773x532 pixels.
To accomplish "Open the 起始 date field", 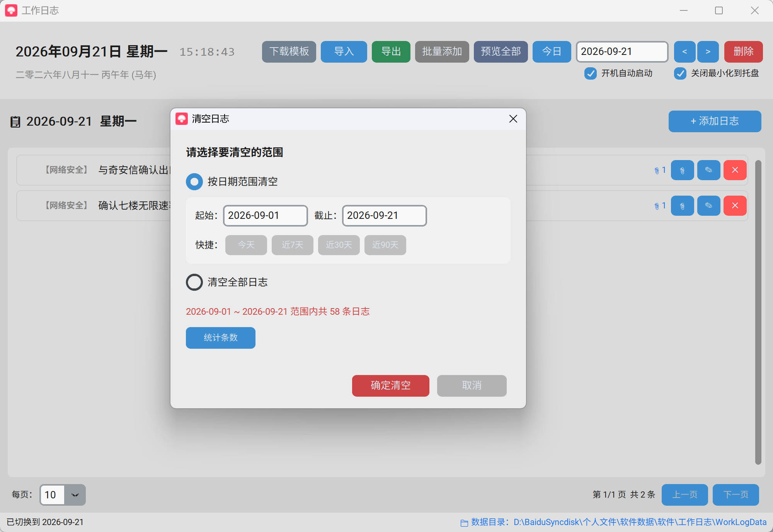I will tap(266, 216).
